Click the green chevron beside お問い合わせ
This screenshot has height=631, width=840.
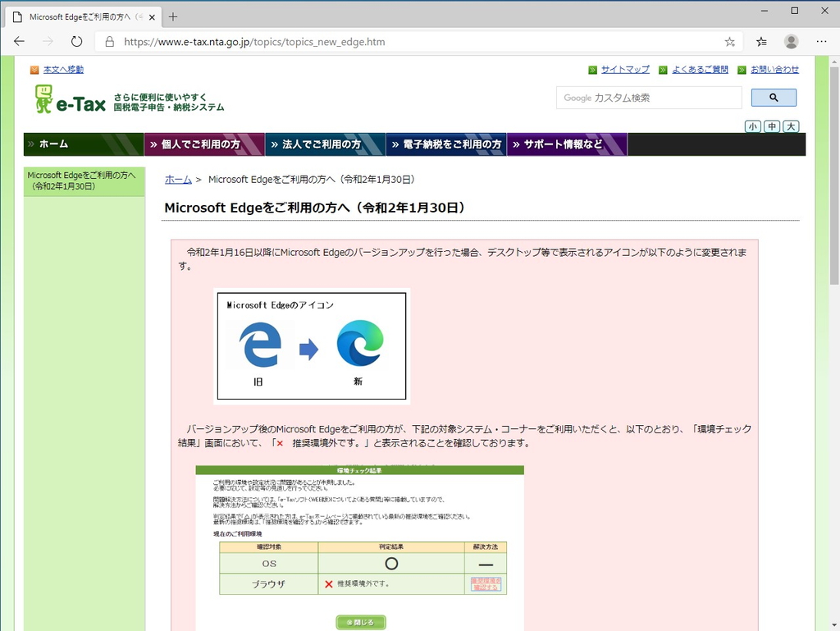click(742, 69)
